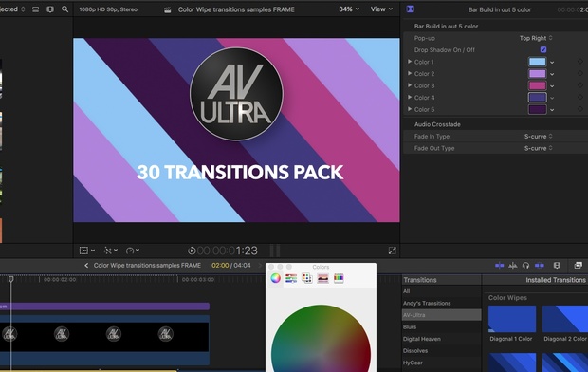Toggle the blue snapping icon
This screenshot has height=372, width=588.
[x=540, y=266]
